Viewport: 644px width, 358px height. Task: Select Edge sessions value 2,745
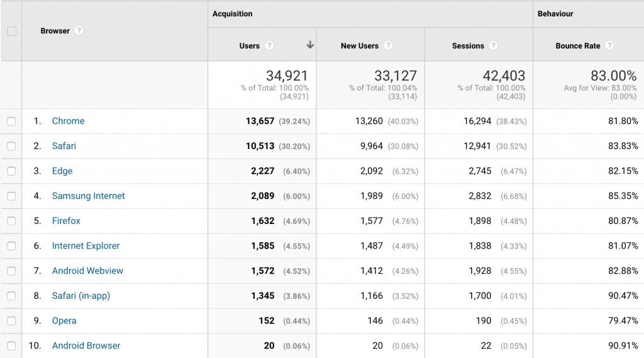[x=480, y=171]
